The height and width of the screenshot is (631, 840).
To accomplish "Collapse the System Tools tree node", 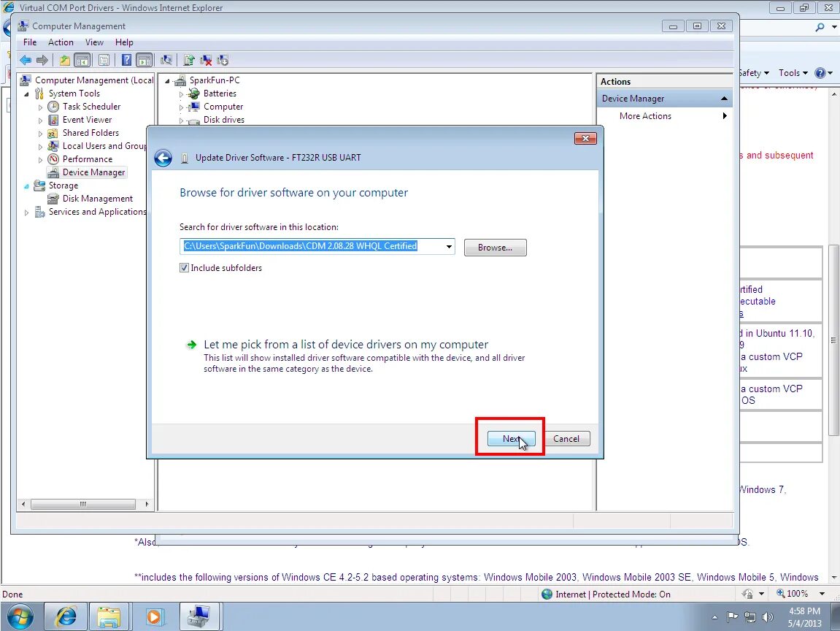I will [26, 93].
